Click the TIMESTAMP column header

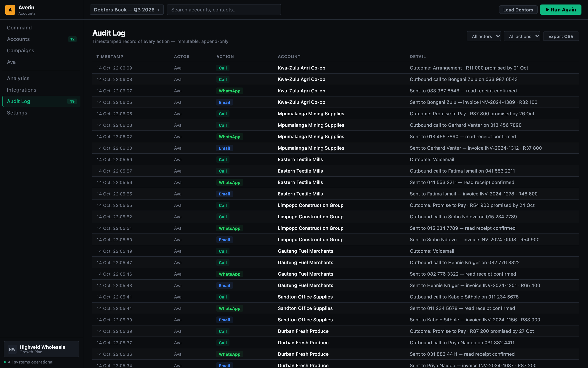coord(110,57)
